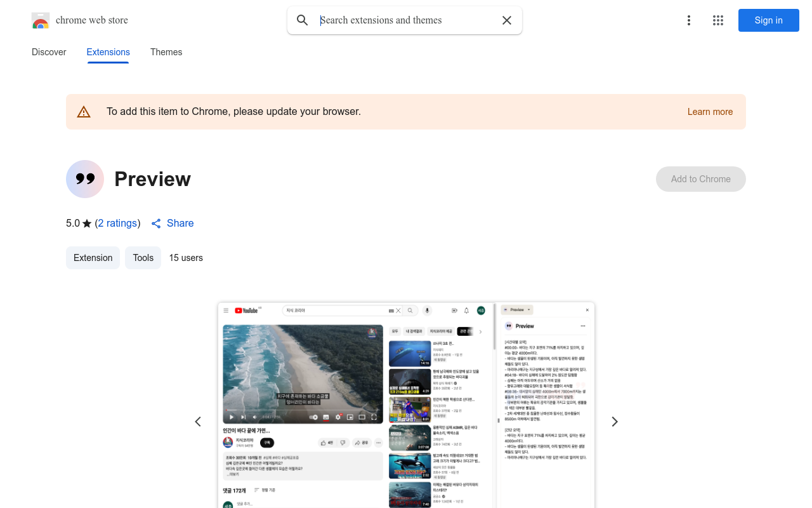
Task: Click the warning triangle icon
Action: click(84, 112)
